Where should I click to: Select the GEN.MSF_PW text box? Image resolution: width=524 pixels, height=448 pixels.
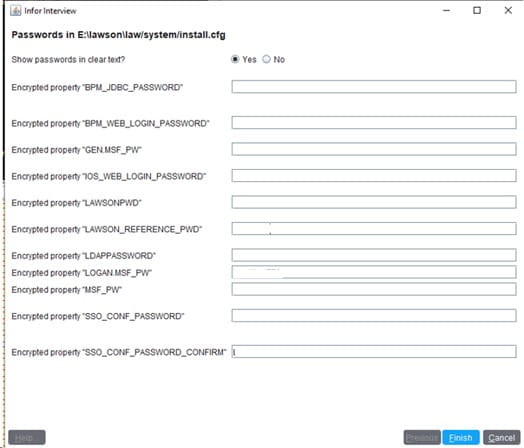pyautogui.click(x=374, y=149)
